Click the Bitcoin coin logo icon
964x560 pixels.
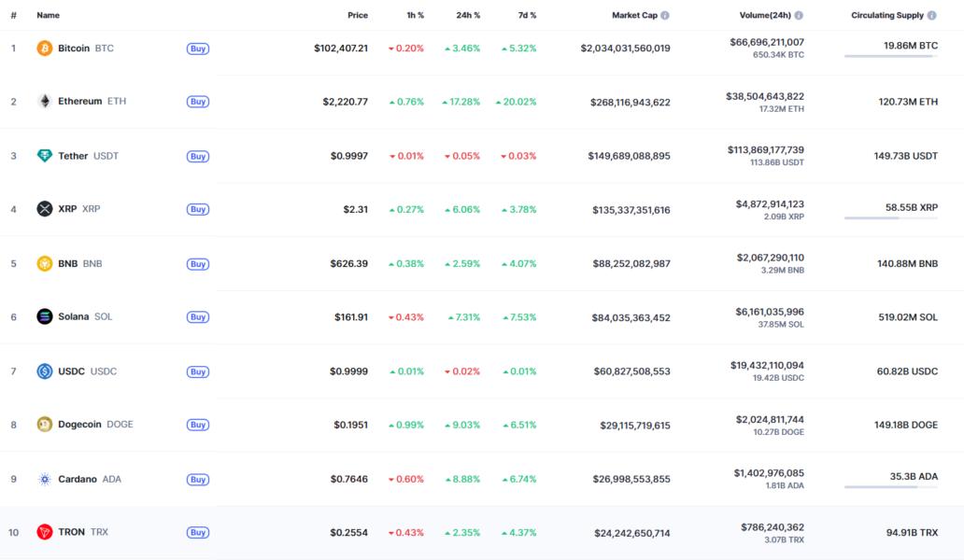pos(44,48)
